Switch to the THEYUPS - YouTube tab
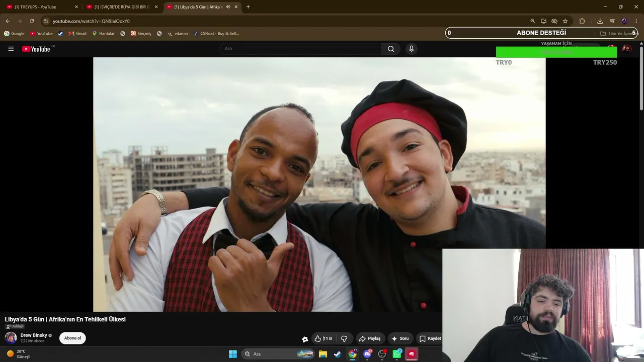This screenshot has height=362, width=644. click(42, 7)
